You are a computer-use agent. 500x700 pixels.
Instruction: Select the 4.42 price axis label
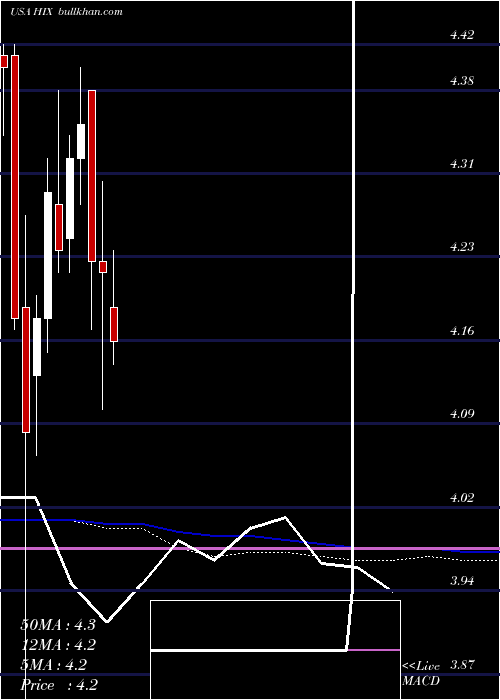pos(462,35)
